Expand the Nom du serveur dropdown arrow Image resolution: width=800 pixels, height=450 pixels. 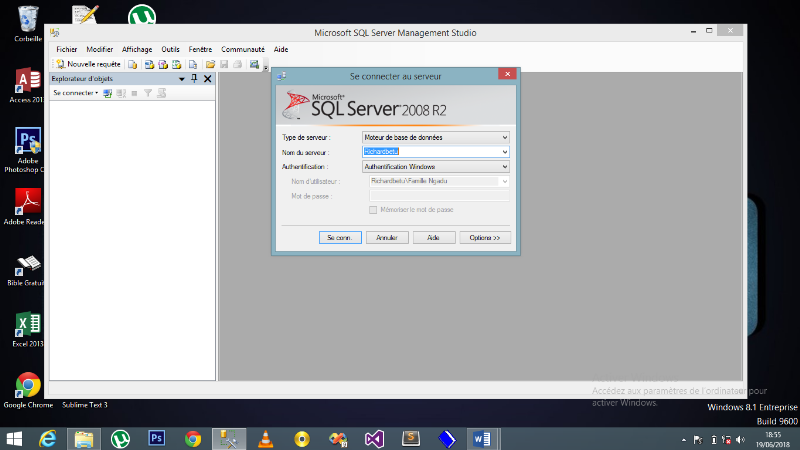504,152
